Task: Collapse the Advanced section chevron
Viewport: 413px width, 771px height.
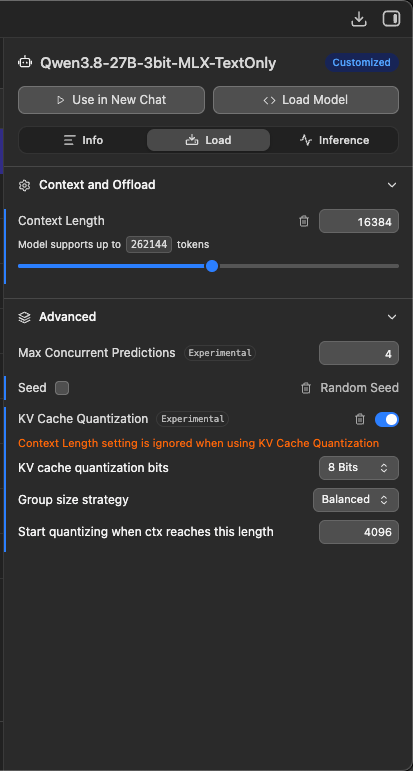Action: (x=392, y=317)
